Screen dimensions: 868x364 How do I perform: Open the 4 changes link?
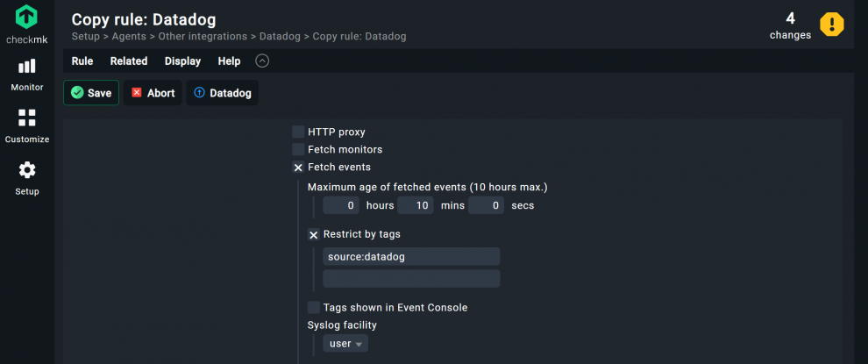(x=791, y=26)
